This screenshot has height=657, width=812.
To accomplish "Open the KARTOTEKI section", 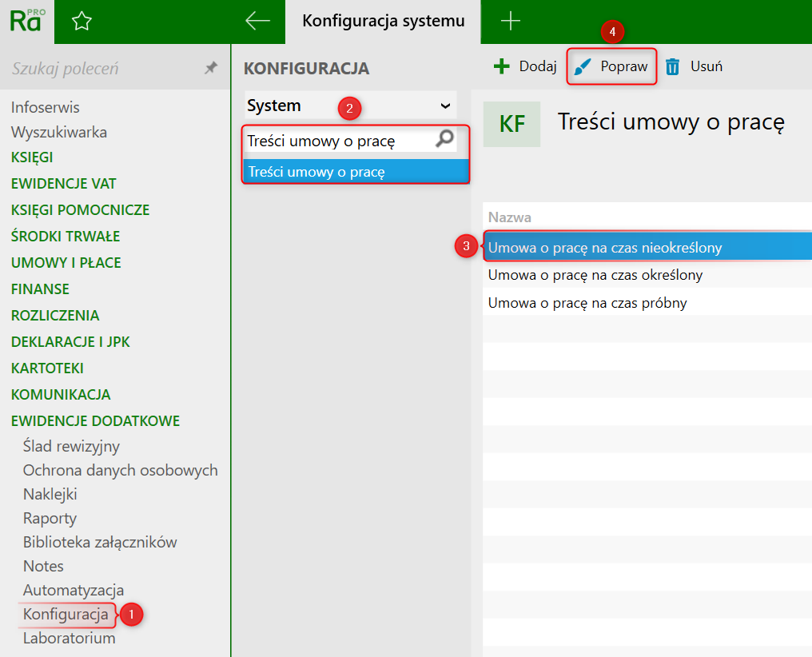I will (x=47, y=368).
